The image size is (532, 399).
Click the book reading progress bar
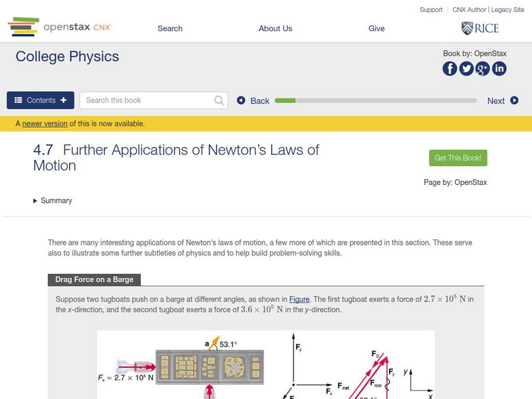point(376,100)
